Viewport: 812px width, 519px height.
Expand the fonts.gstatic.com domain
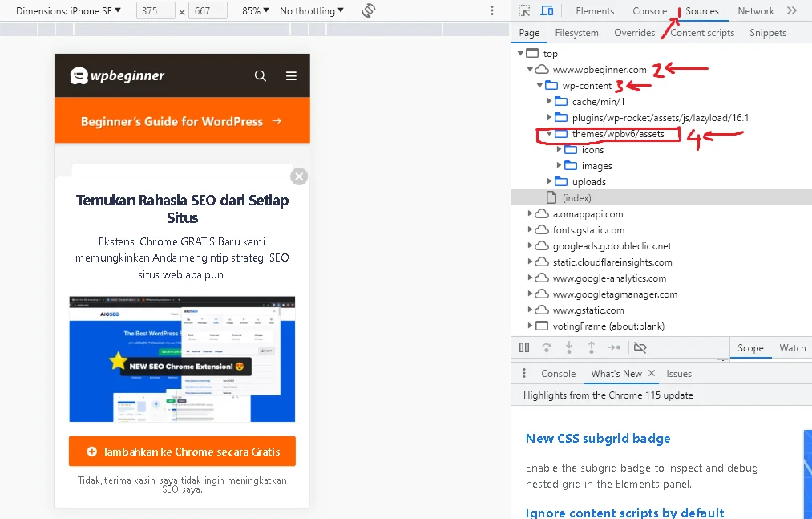(530, 229)
